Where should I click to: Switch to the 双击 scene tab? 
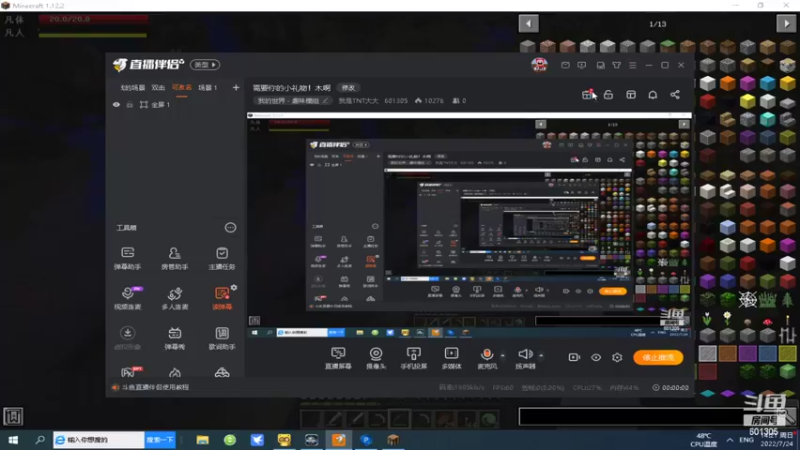point(158,88)
